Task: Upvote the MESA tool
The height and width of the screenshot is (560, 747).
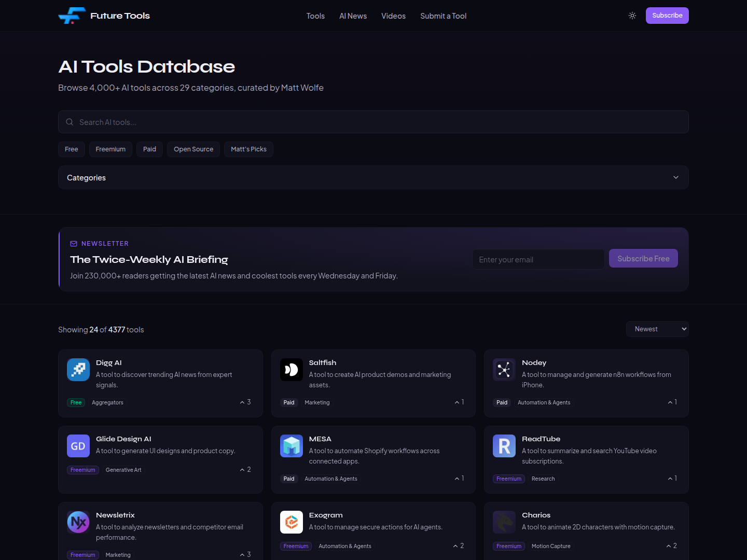Action: click(x=459, y=478)
